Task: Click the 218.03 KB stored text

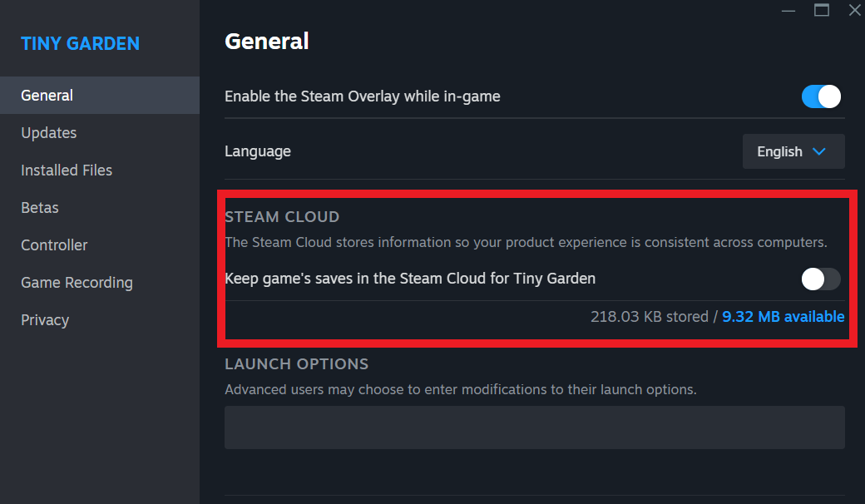Action: tap(649, 317)
